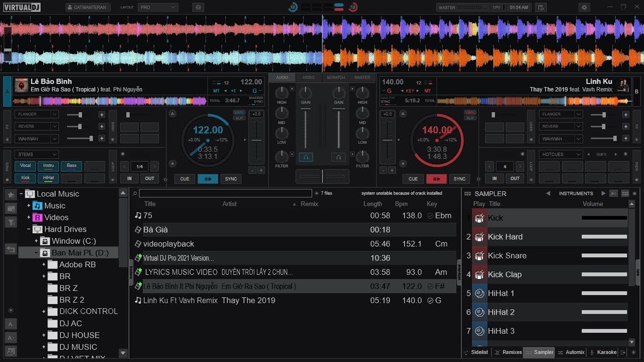Click the headphone cue icon on left mixer channel
This screenshot has height=362, width=644.
coord(306,157)
